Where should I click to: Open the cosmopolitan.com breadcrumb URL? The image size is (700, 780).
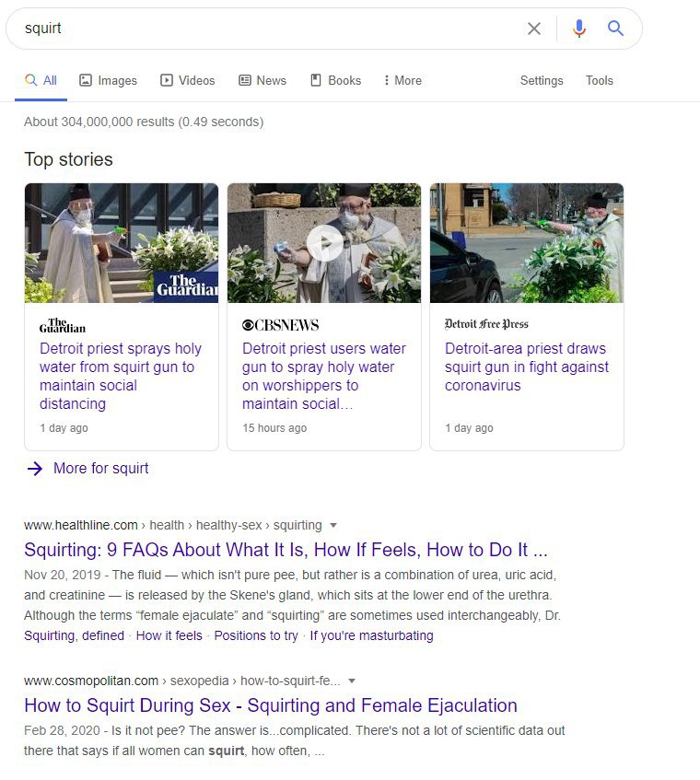pyautogui.click(x=182, y=681)
